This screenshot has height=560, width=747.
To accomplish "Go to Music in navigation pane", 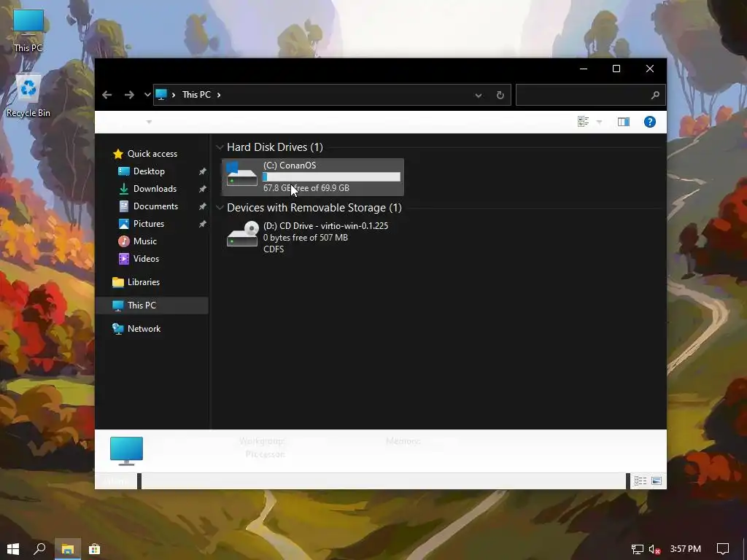I will (144, 241).
